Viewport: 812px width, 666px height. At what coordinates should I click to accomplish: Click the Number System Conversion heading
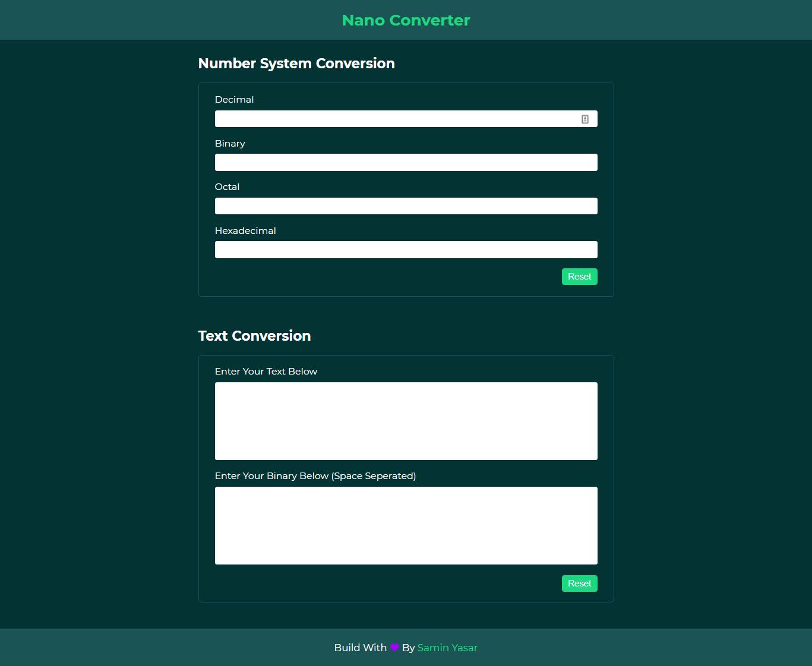pos(296,64)
